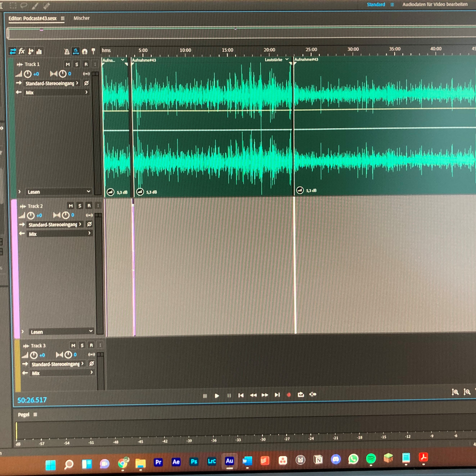This screenshot has width=476, height=476.
Task: Toggle snapping magnet icon
Action: click(85, 52)
